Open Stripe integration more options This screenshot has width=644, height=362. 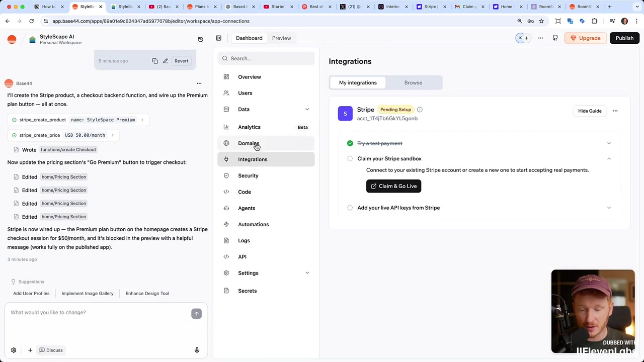615,111
